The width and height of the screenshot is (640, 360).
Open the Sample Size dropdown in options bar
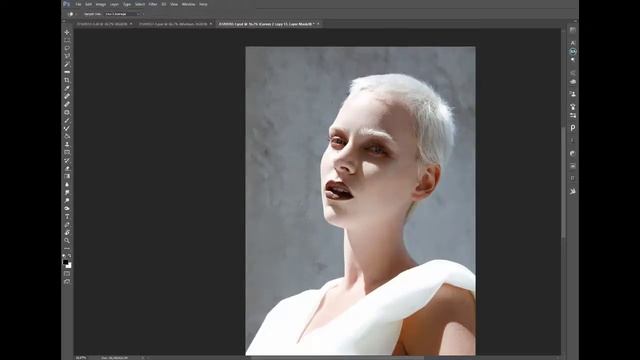(x=122, y=14)
